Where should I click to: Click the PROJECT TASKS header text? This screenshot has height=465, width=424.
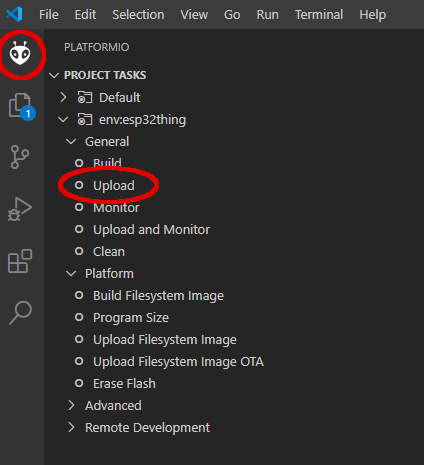point(105,75)
